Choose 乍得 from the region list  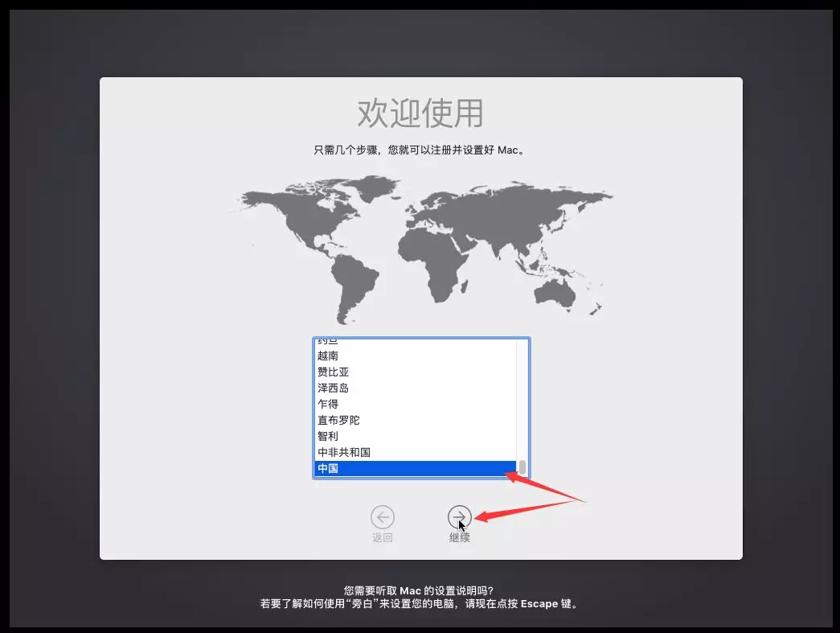pyautogui.click(x=416, y=404)
